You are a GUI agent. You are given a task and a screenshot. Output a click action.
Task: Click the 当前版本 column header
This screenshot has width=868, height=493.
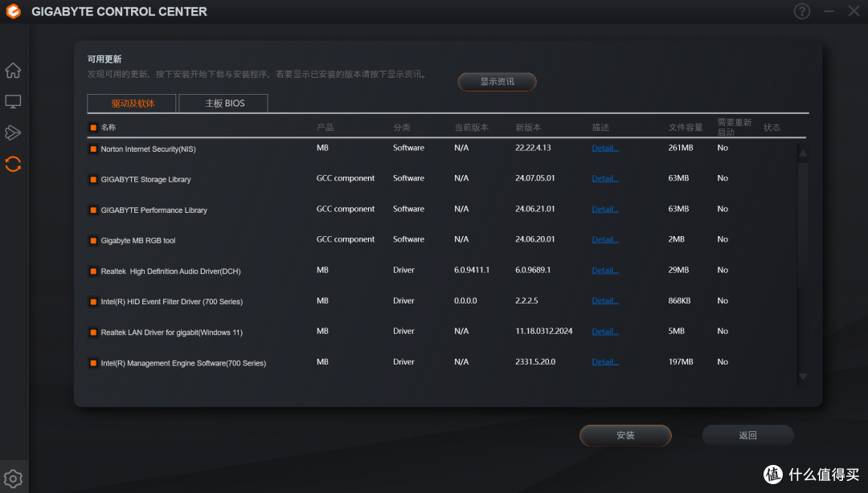pos(471,127)
